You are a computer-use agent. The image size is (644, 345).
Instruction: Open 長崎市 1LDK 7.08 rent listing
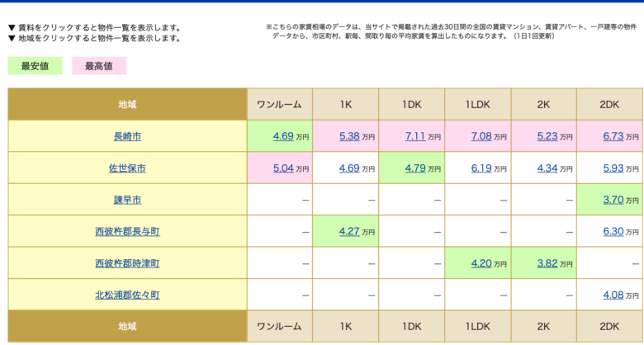pos(481,136)
